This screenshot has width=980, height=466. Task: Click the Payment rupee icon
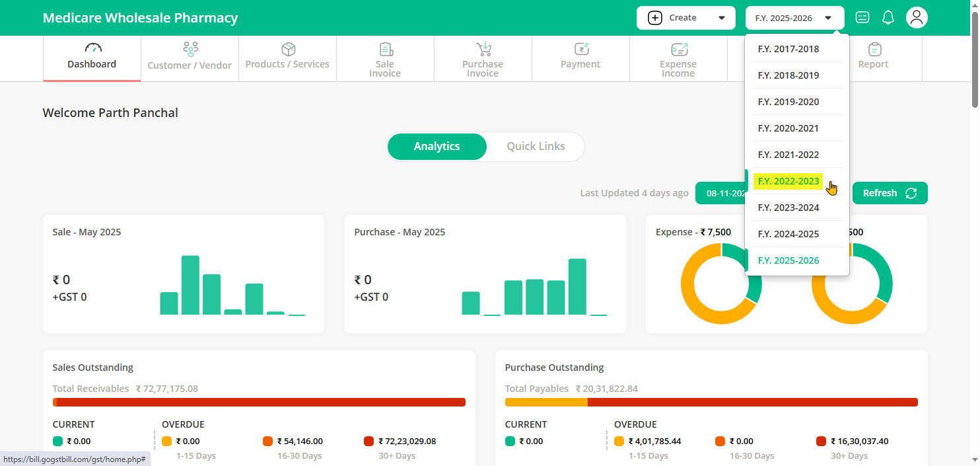tap(581, 49)
